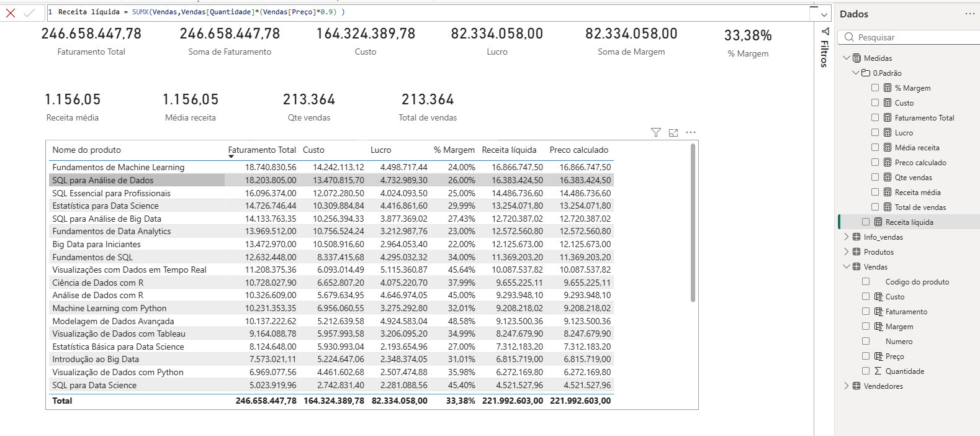Expand the Info_vendas table
Viewport: 980px width, 436px height.
[847, 237]
